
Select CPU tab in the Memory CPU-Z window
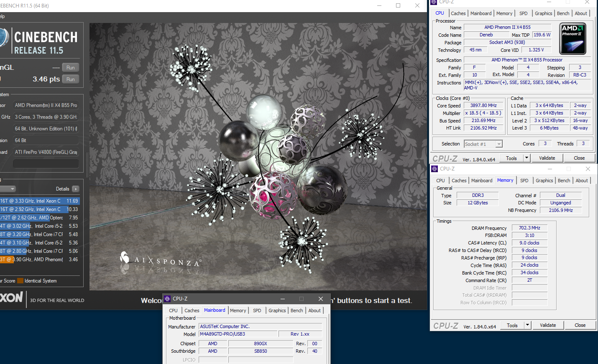pos(440,181)
